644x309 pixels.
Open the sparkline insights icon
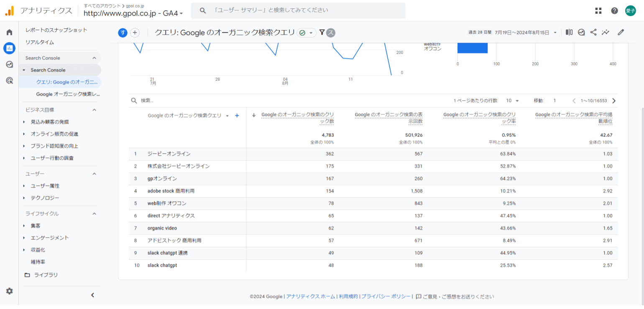point(606,32)
